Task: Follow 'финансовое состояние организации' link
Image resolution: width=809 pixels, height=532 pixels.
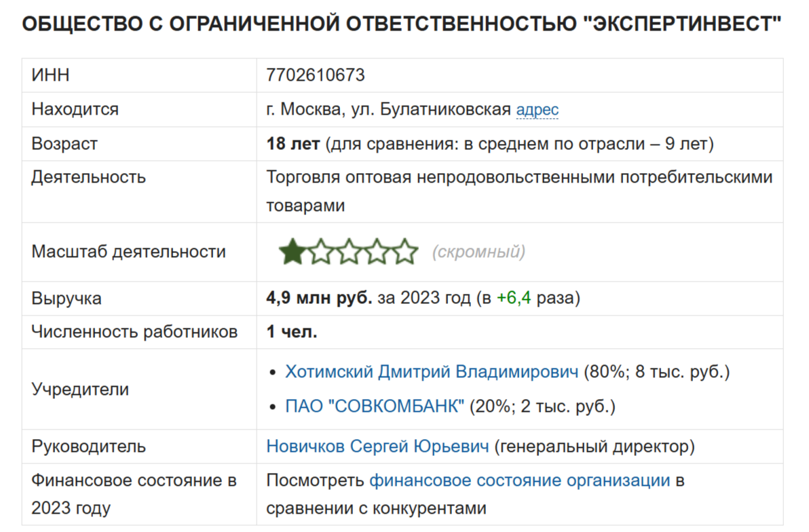Action: click(519, 481)
